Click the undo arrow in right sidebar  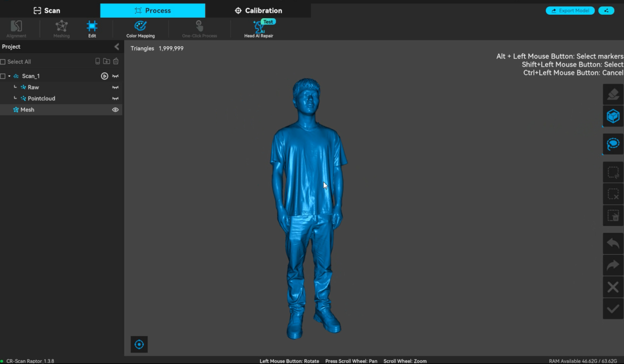click(613, 243)
